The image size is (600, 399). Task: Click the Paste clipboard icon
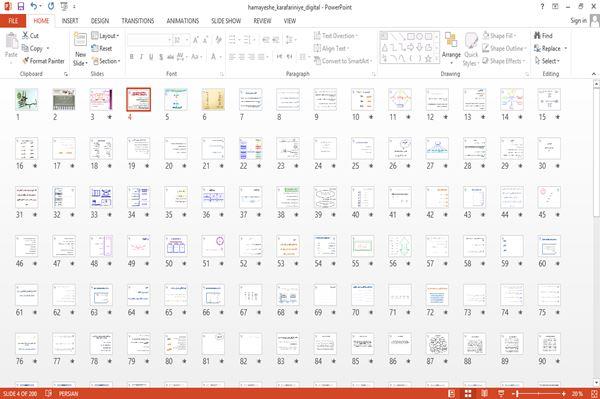[x=11, y=41]
